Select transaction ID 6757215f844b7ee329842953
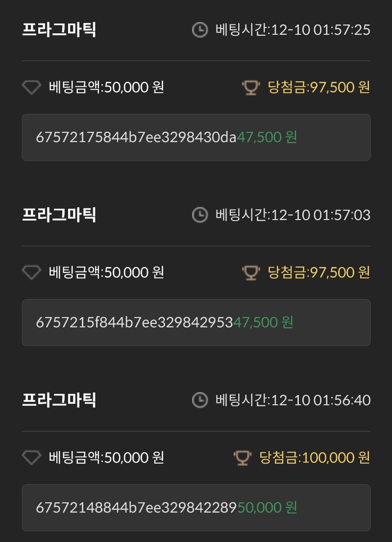Image resolution: width=392 pixels, height=542 pixels. coord(134,322)
